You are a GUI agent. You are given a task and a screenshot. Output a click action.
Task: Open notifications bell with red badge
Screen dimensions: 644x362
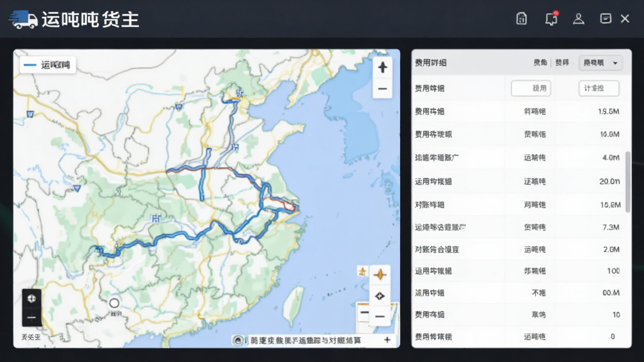pyautogui.click(x=551, y=18)
